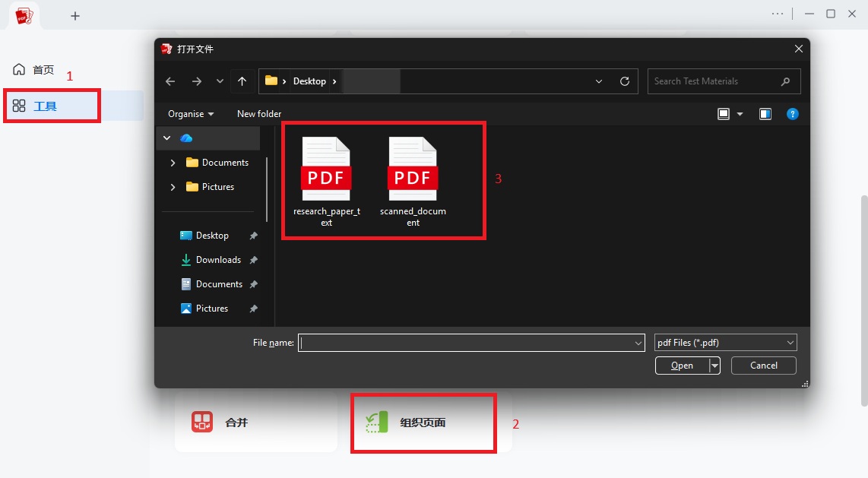
Task: Open dialog help icon
Action: (792, 114)
